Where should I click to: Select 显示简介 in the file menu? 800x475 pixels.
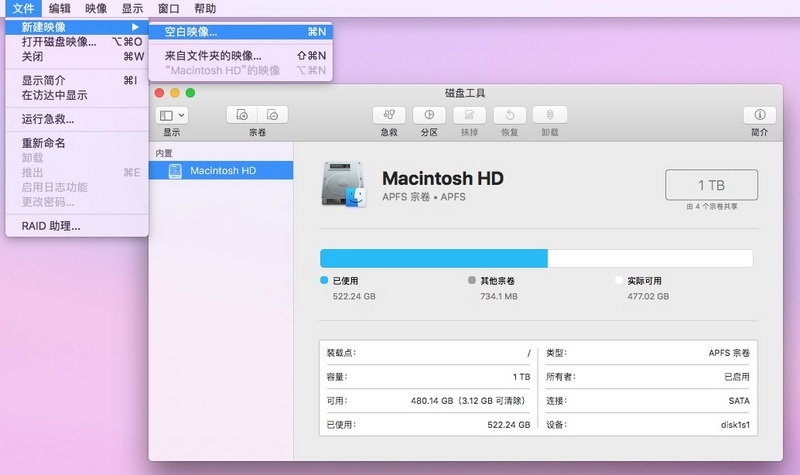[77, 80]
